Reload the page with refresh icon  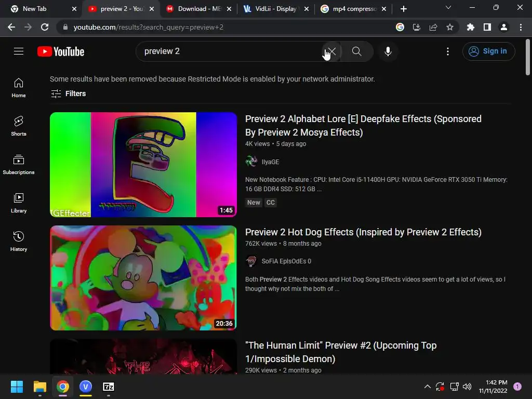45,27
